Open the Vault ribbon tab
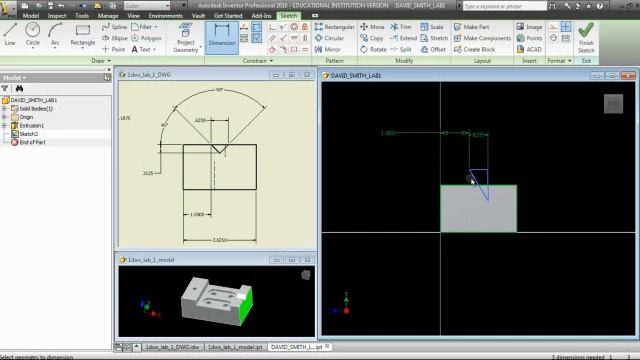The width and height of the screenshot is (640, 360). click(x=198, y=16)
